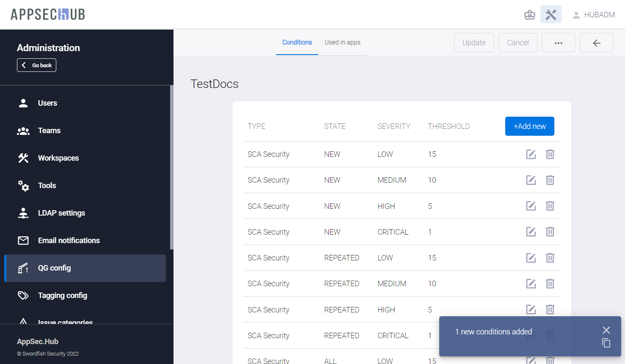
Task: Edit the REPEATED LOW condition row
Action: click(x=531, y=258)
